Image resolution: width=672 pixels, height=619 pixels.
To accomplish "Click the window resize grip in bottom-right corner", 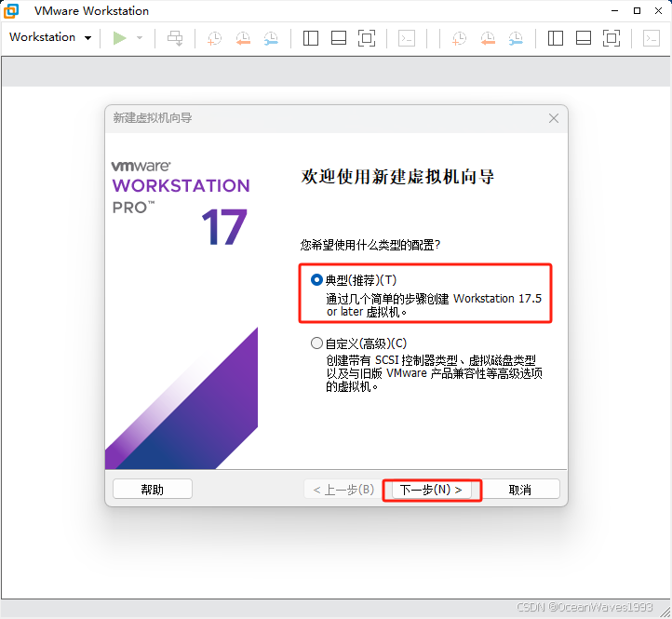I will click(x=665, y=612).
